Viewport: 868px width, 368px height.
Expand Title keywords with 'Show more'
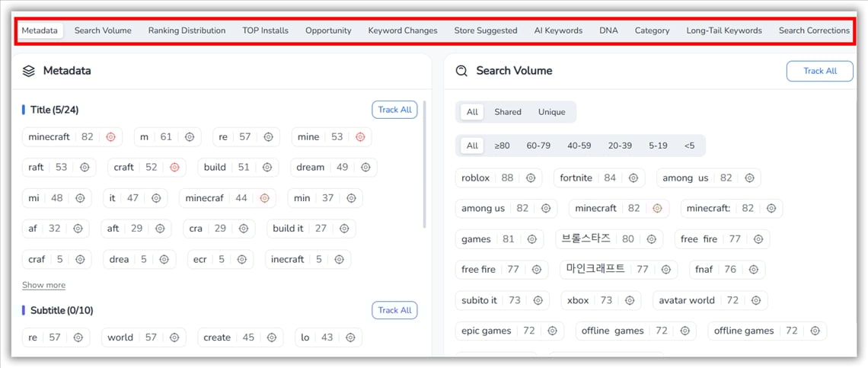point(43,285)
